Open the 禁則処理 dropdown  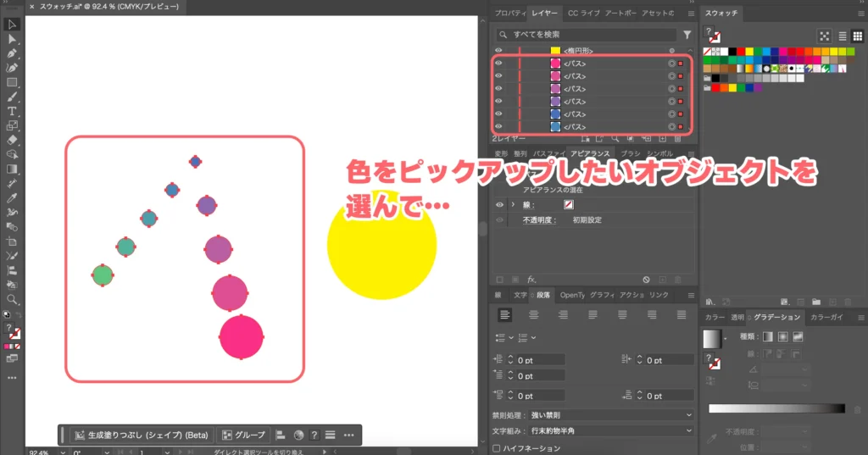(611, 415)
